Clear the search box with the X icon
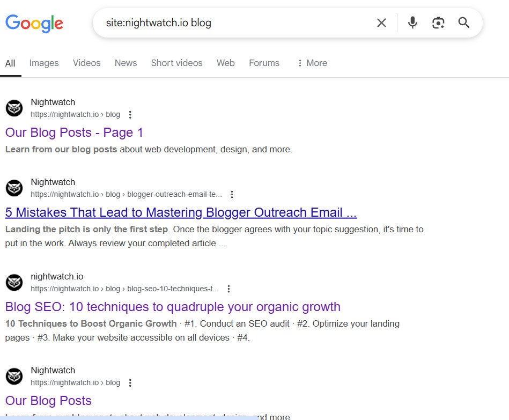This screenshot has height=420, width=509. [381, 23]
